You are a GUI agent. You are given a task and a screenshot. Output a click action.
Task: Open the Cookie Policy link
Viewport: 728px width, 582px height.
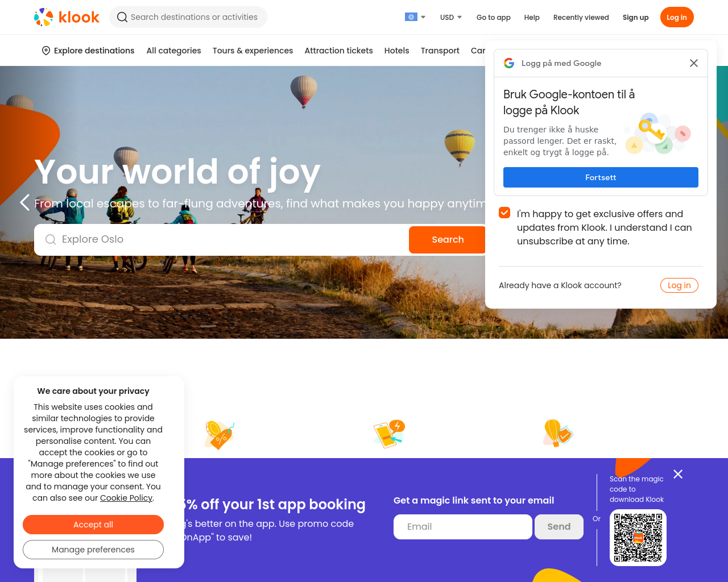coord(126,498)
